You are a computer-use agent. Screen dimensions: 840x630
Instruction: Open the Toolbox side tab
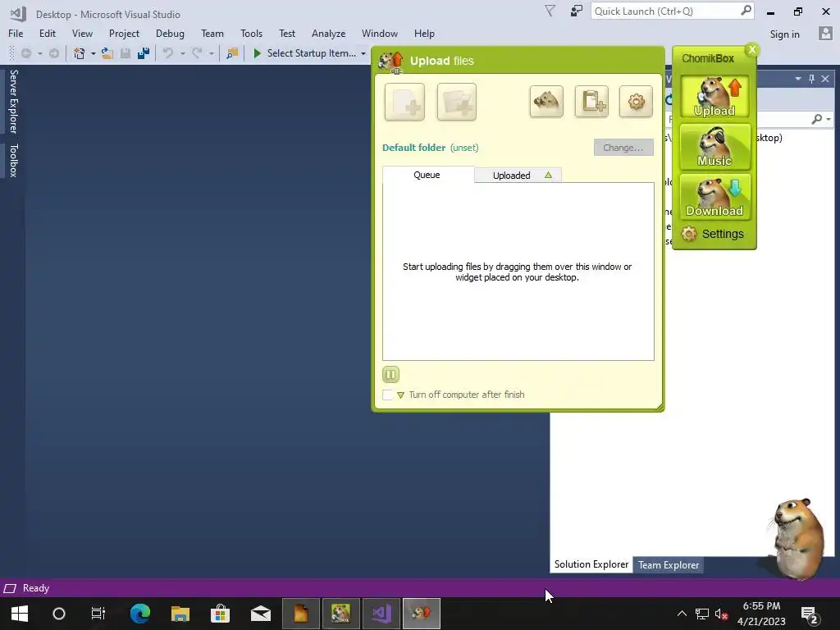point(13,160)
